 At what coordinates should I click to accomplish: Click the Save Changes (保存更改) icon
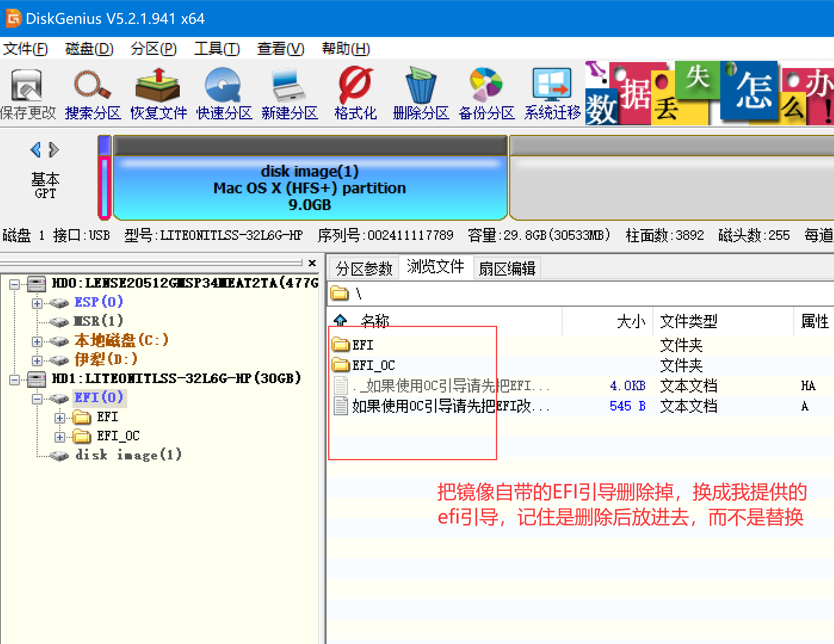pos(27,86)
